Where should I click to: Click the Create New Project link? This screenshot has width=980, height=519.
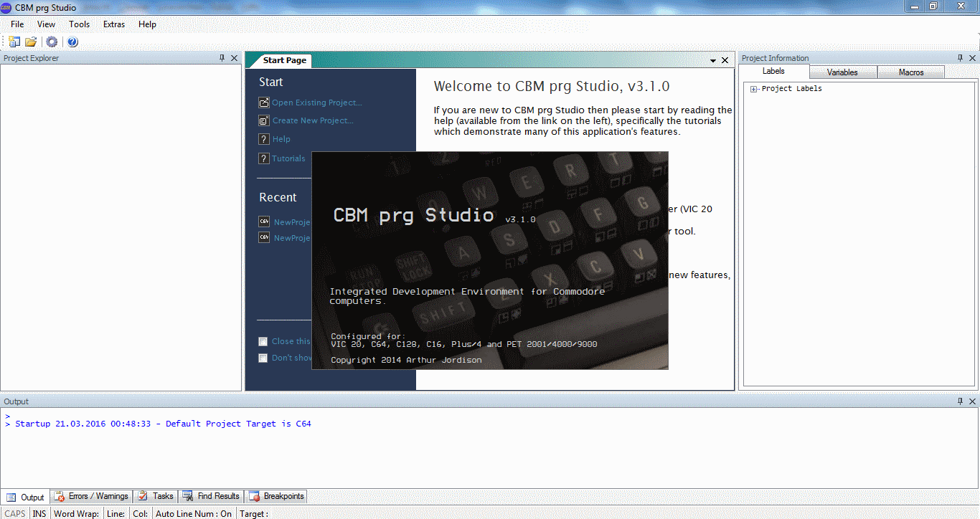312,120
